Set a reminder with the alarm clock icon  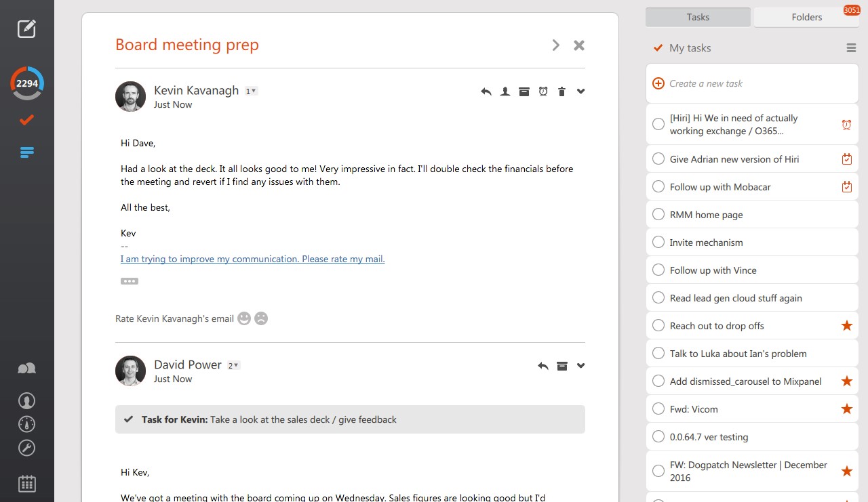pyautogui.click(x=542, y=91)
